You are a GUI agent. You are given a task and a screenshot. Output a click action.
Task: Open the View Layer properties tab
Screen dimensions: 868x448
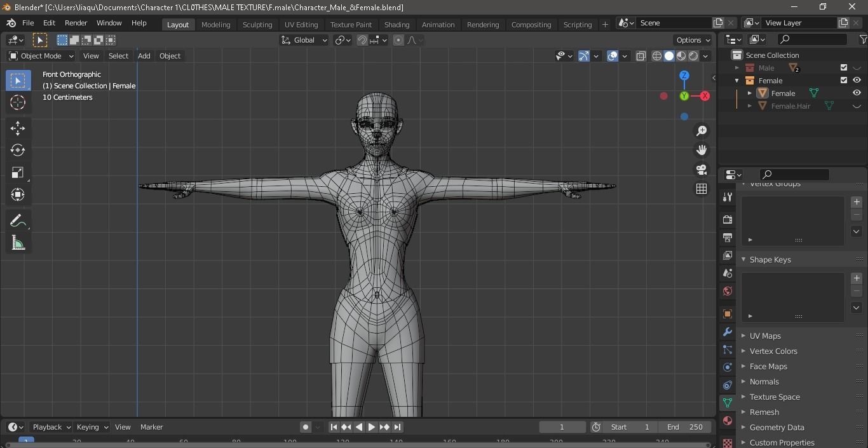[728, 255]
